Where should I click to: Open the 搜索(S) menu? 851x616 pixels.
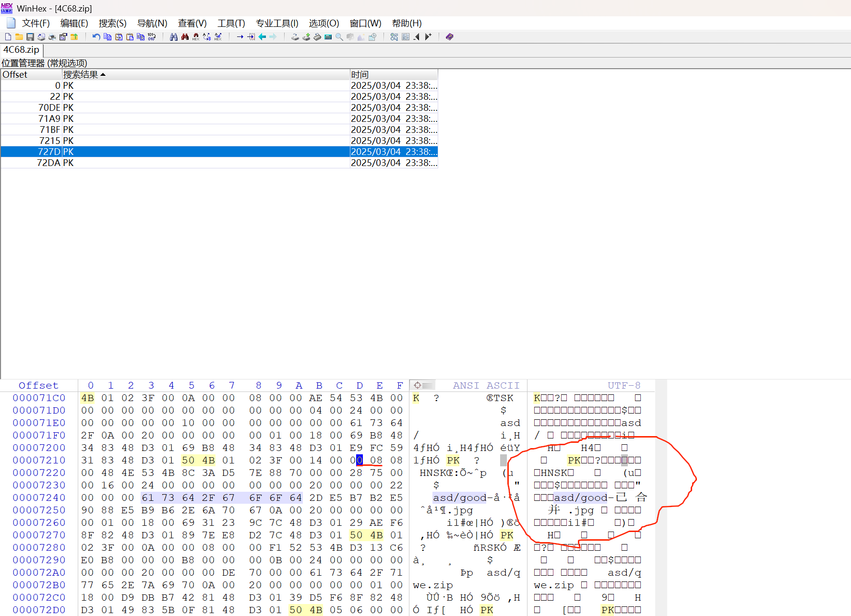click(112, 23)
